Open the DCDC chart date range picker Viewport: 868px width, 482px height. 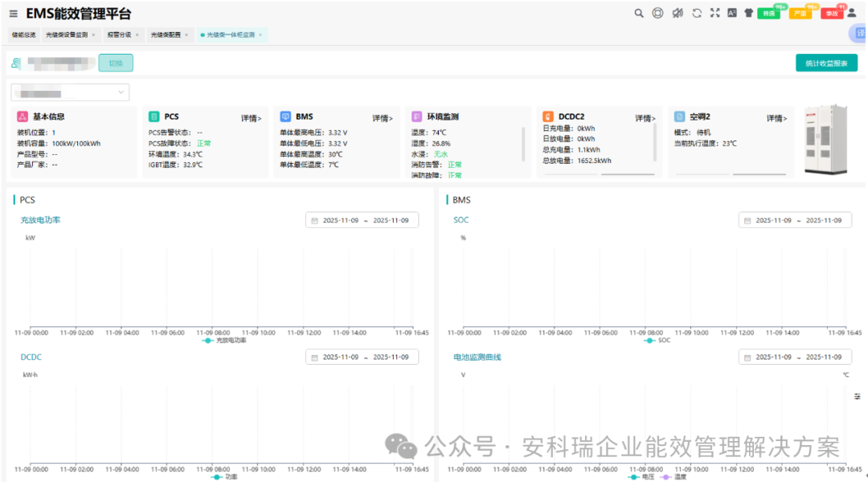point(362,357)
